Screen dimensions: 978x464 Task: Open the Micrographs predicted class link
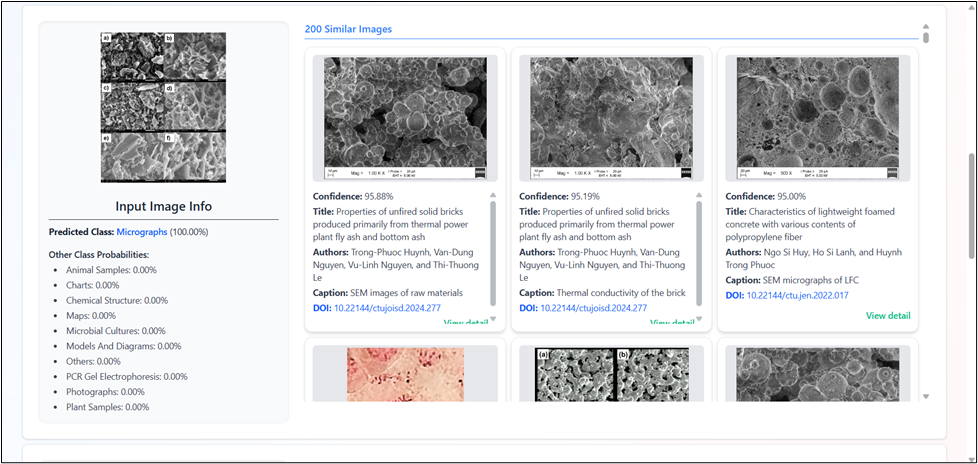click(x=142, y=232)
